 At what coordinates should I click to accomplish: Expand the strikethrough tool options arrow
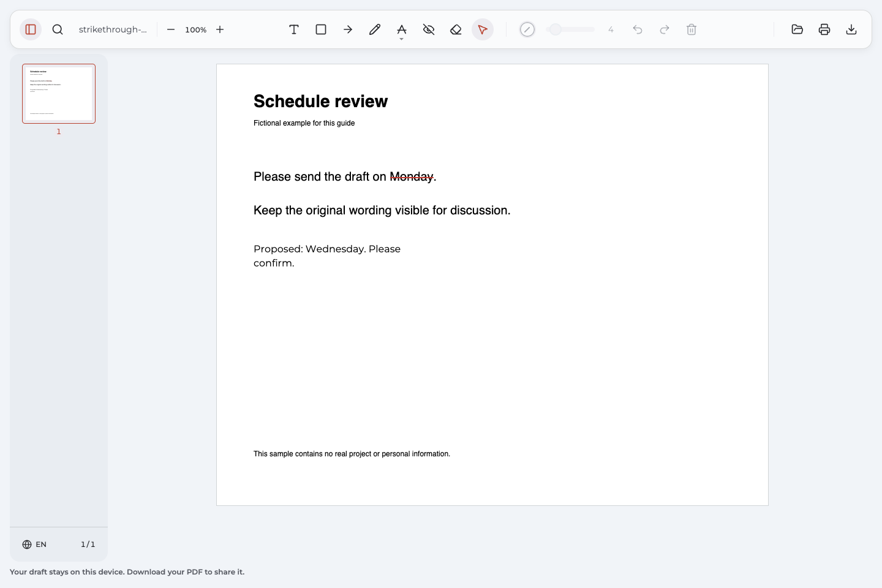point(402,39)
